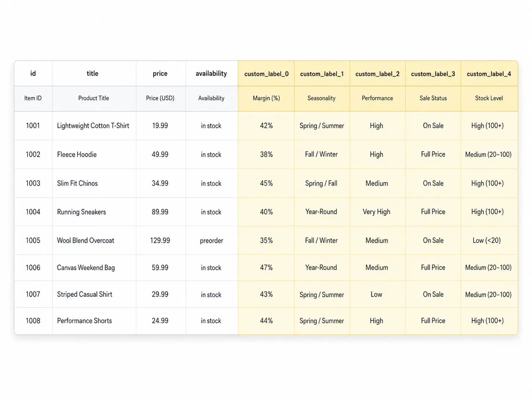Select the Canvas Weekend Bag title
The height and width of the screenshot is (399, 532).
(x=86, y=267)
